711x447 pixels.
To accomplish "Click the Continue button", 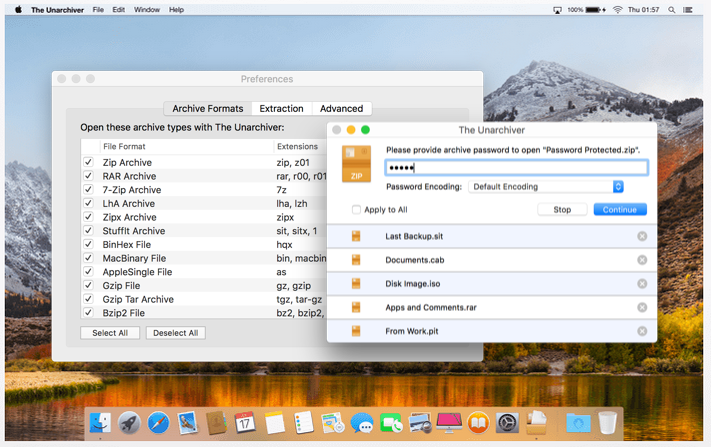I will click(x=620, y=209).
